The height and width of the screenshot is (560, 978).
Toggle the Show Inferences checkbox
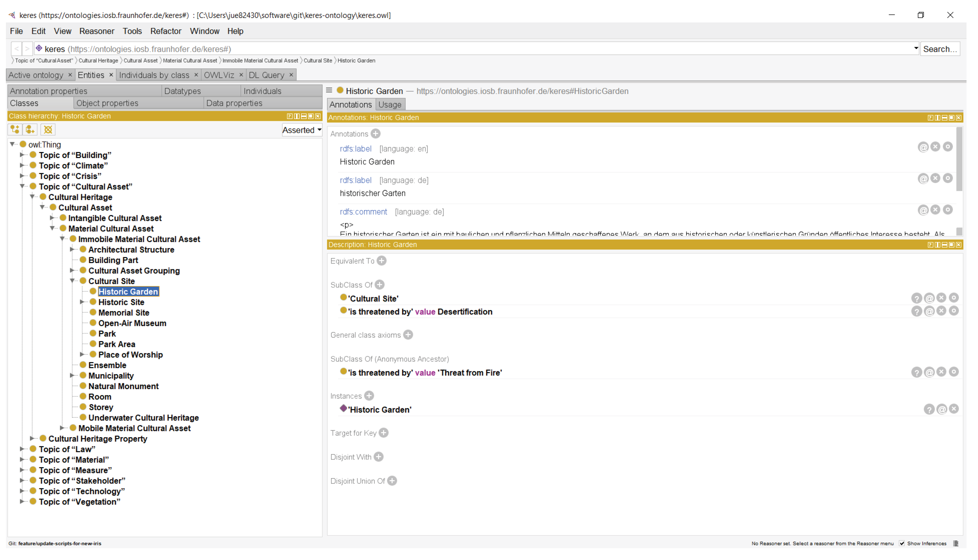[902, 544]
